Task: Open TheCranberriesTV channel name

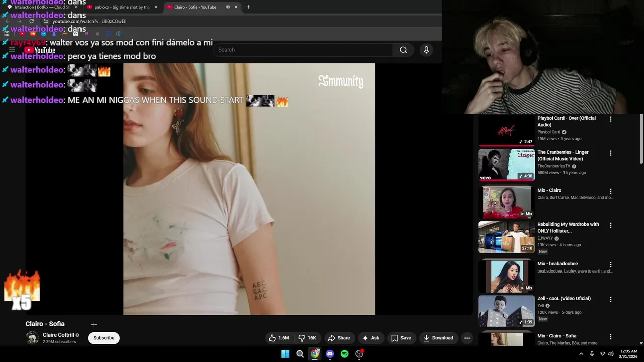Action: coord(553,166)
